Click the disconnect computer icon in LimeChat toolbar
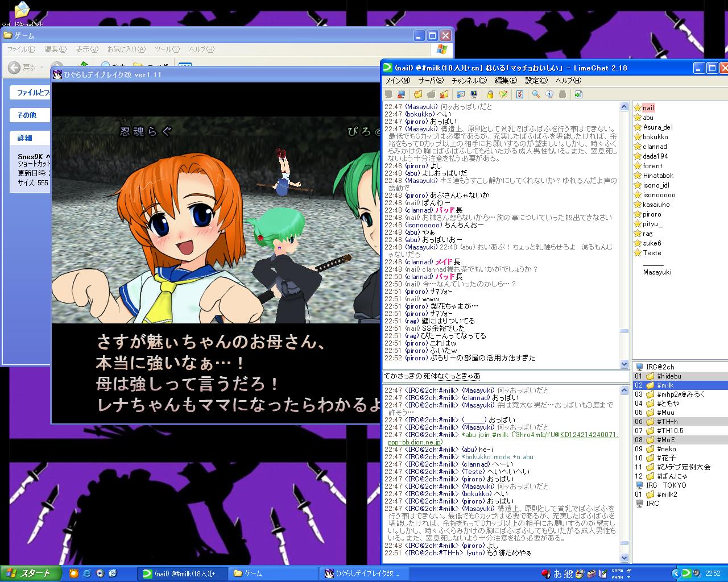 [x=402, y=94]
